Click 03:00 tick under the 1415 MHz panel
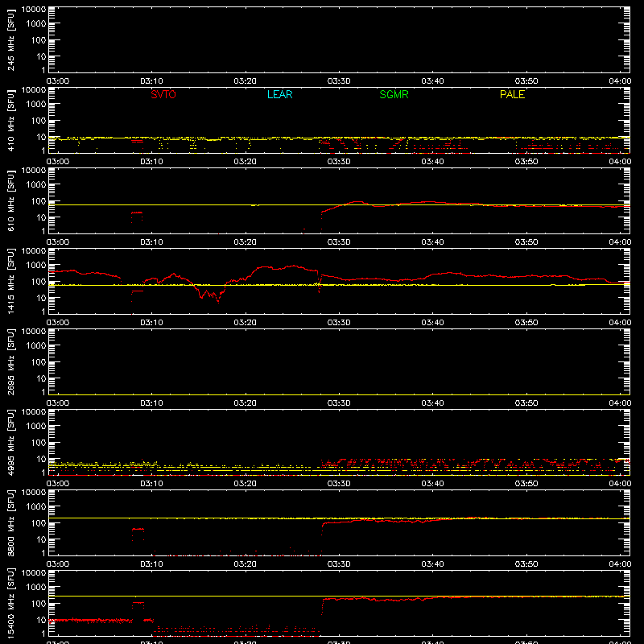 point(57,323)
